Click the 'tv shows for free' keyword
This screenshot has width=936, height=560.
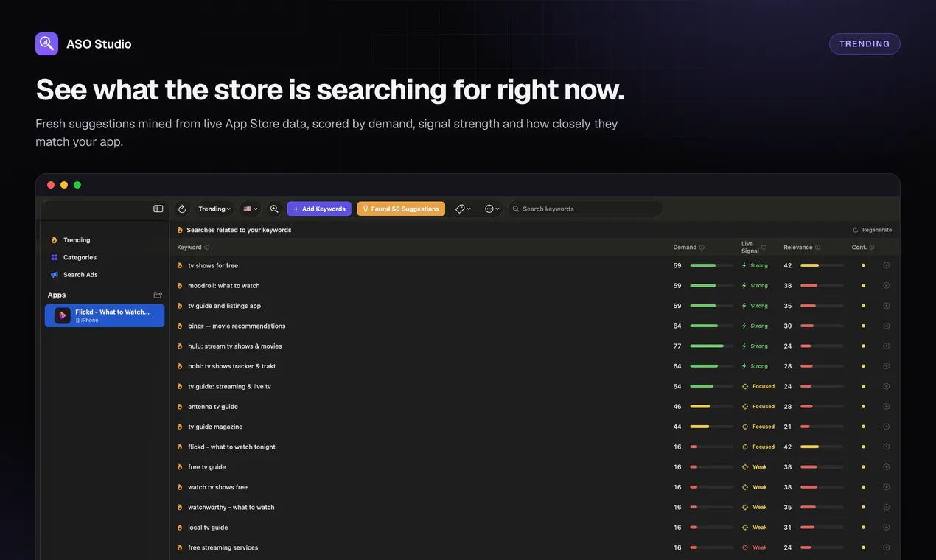[x=213, y=265]
